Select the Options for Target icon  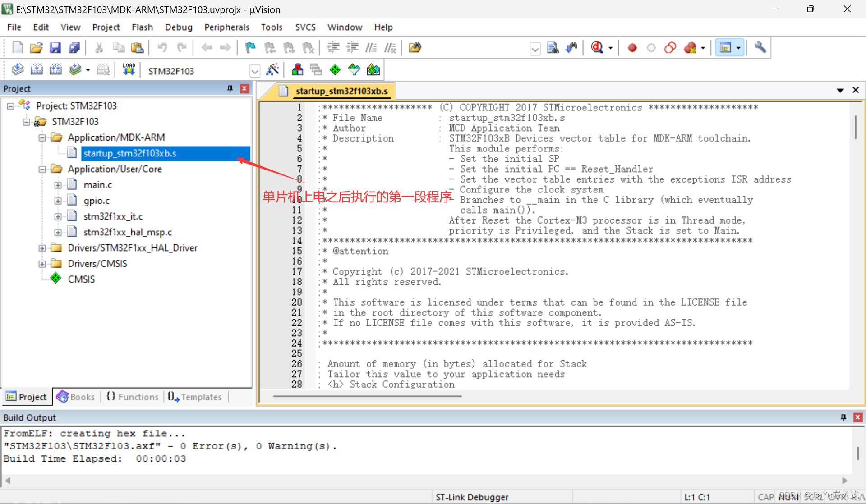[272, 70]
